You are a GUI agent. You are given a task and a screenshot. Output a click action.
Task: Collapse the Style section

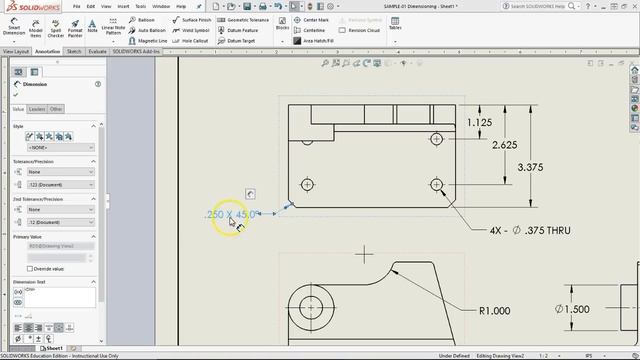(x=93, y=126)
